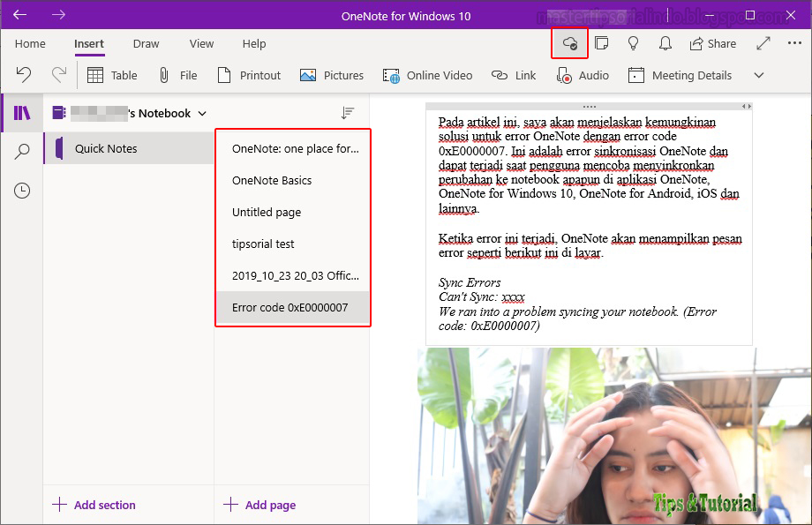Open notifications with the bell icon
The height and width of the screenshot is (525, 812).
(665, 42)
